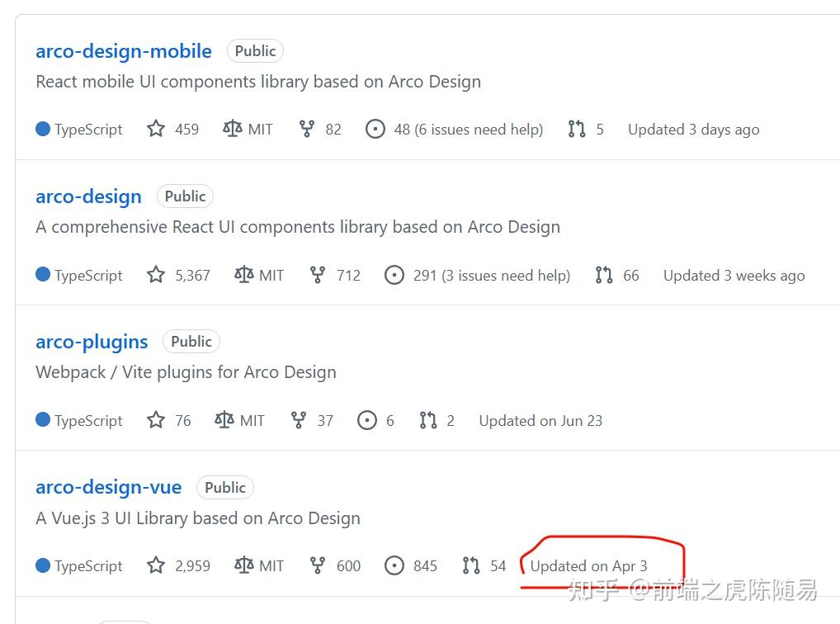This screenshot has width=840, height=624.
Task: Click the star icon for arco-design-mobile
Action: (x=156, y=129)
